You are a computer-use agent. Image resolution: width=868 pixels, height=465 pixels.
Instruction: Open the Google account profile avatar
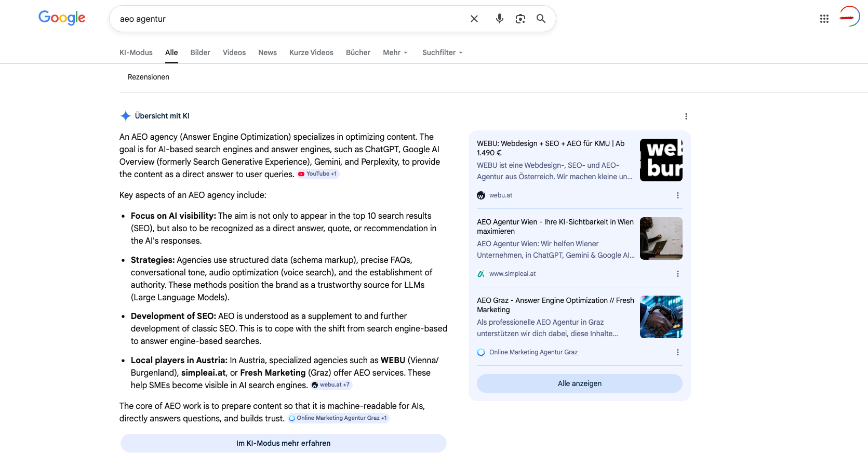849,17
